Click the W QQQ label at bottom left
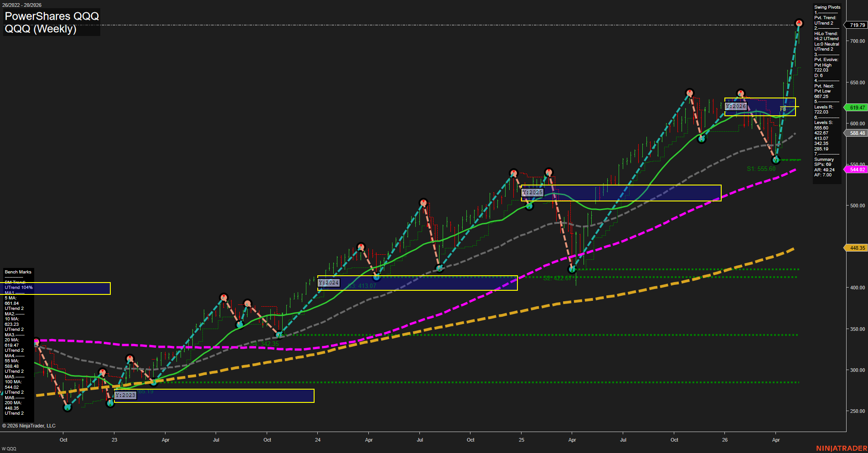The image size is (868, 453). pyautogui.click(x=9, y=449)
